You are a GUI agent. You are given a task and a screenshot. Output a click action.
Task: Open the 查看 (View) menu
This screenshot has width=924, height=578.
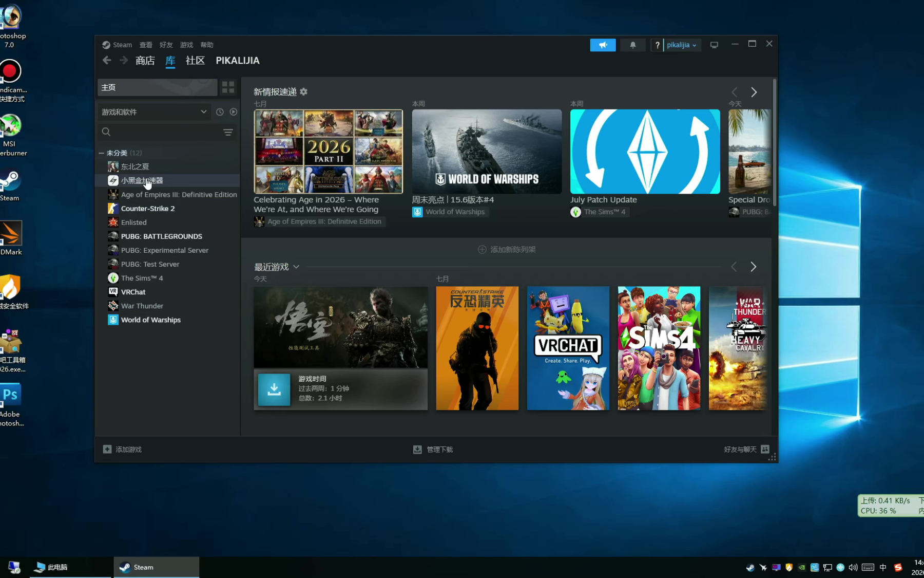point(146,45)
